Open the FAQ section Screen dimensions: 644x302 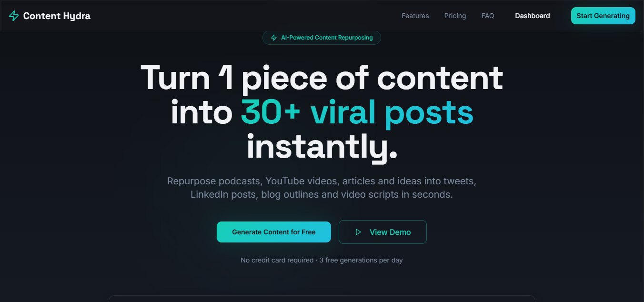pyautogui.click(x=487, y=15)
